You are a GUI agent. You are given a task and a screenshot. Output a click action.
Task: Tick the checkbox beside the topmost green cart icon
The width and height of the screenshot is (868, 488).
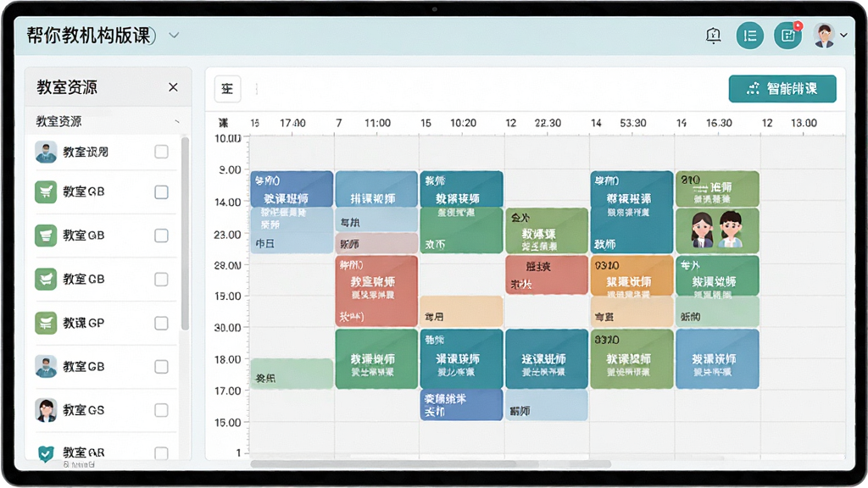[x=162, y=192]
